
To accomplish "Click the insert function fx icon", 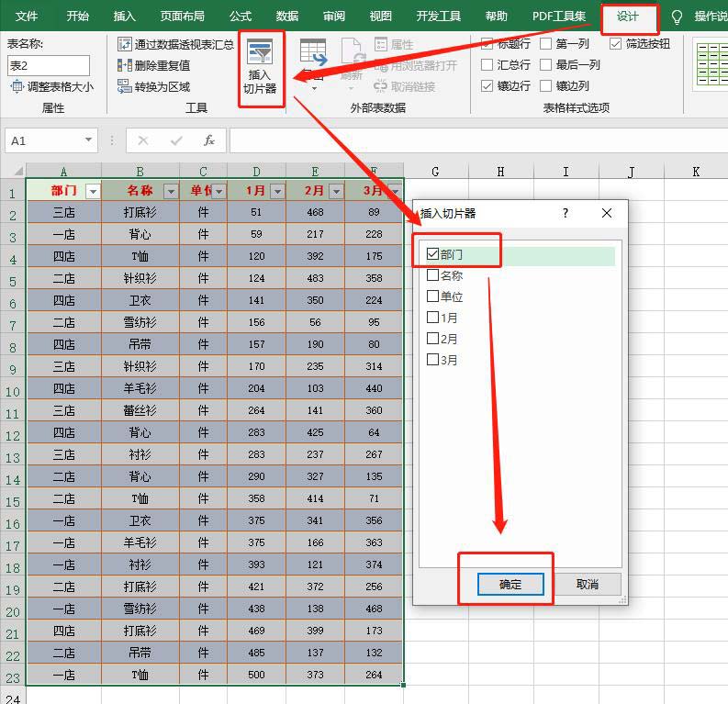I will click(209, 140).
